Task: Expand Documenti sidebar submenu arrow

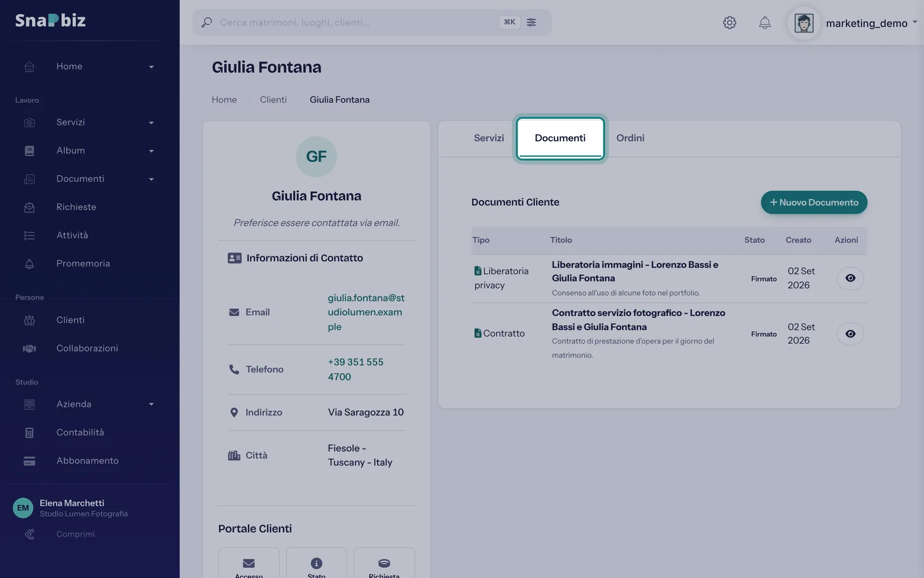Action: [x=151, y=180]
